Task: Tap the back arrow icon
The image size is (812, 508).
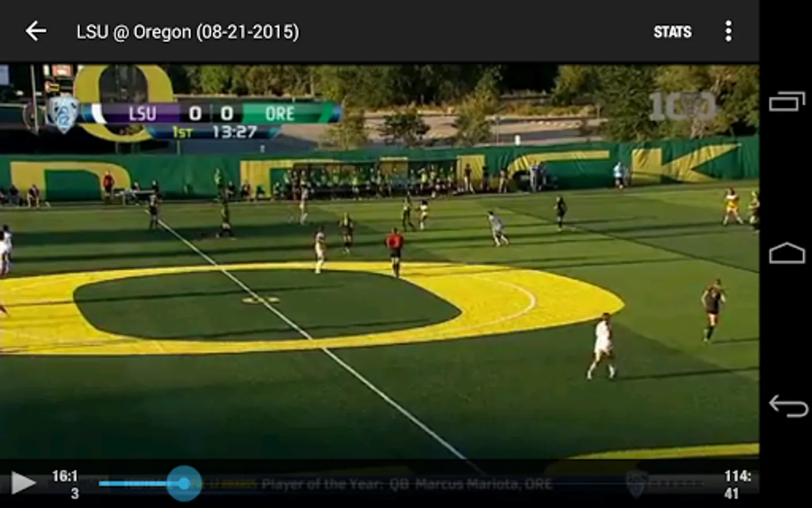Action: click(36, 31)
